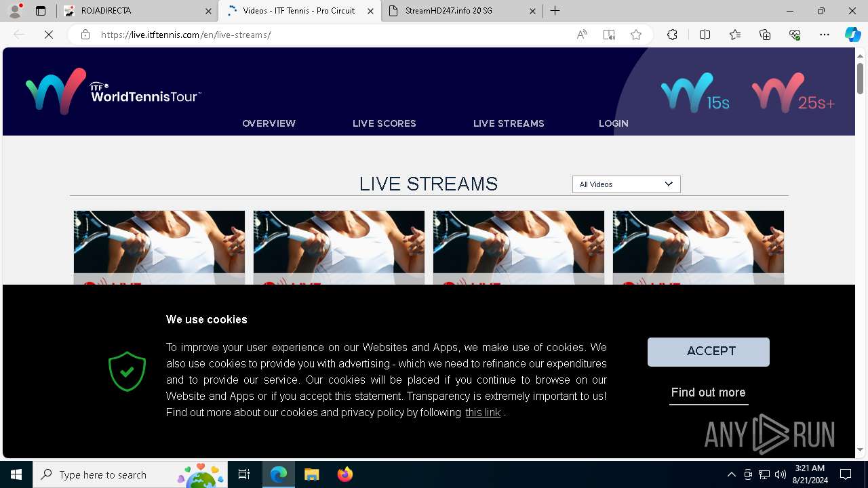Image resolution: width=868 pixels, height=488 pixels.
Task: Click ITF World Tennis Tour logo
Action: coord(113,91)
